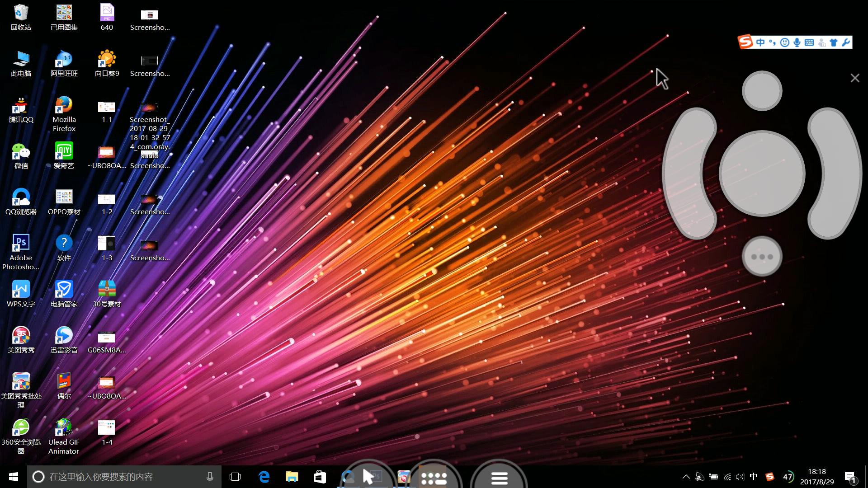Open the Sogou wrench toolbox icon

(x=845, y=42)
